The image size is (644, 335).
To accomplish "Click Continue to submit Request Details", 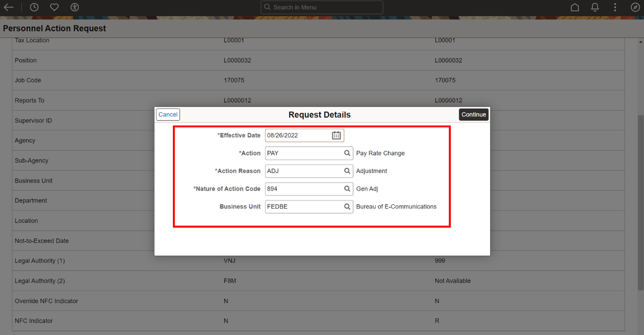I will point(473,114).
